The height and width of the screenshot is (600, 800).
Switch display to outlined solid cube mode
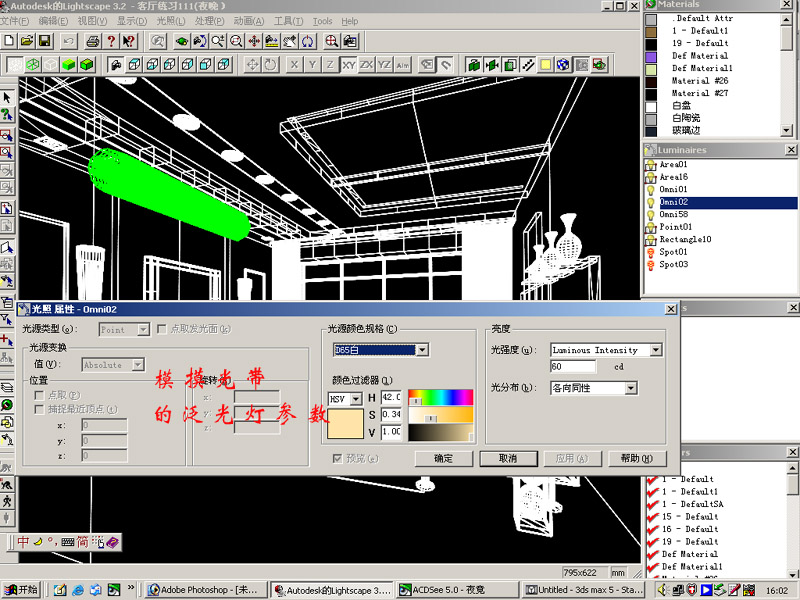pos(87,65)
